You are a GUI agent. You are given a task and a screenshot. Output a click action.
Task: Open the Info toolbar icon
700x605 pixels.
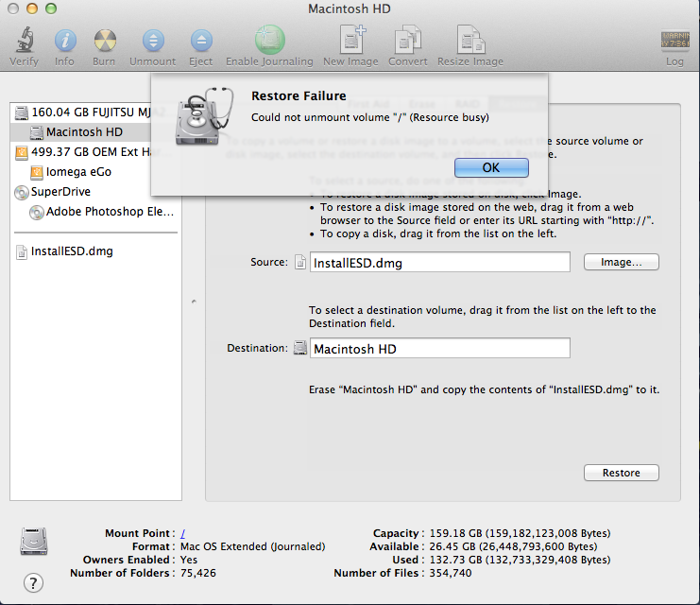pyautogui.click(x=65, y=41)
